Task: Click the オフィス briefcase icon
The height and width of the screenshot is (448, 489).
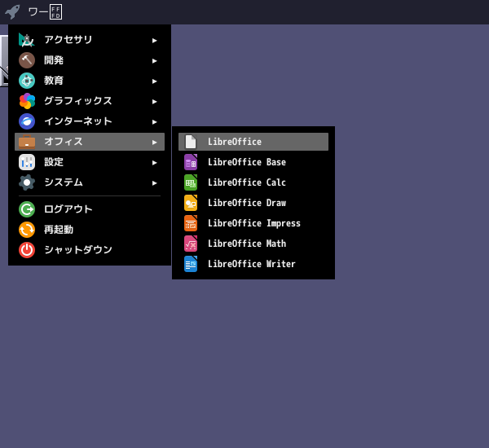Action: click(x=27, y=142)
